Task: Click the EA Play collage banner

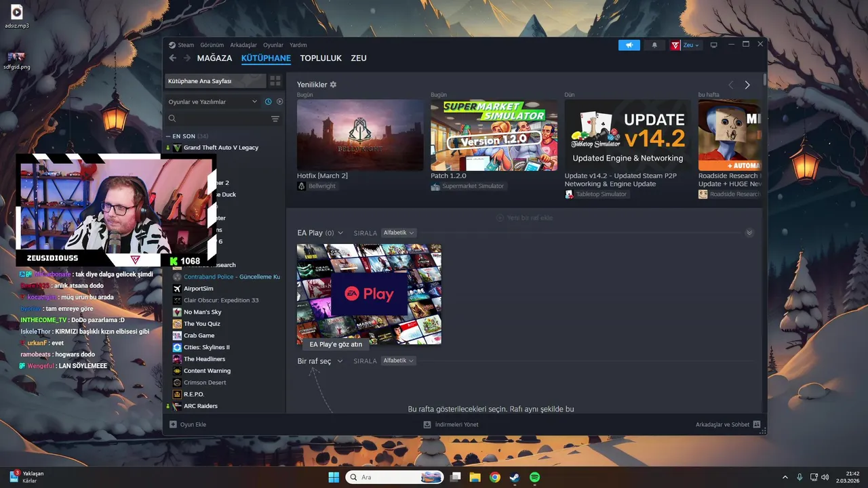Action: (369, 294)
